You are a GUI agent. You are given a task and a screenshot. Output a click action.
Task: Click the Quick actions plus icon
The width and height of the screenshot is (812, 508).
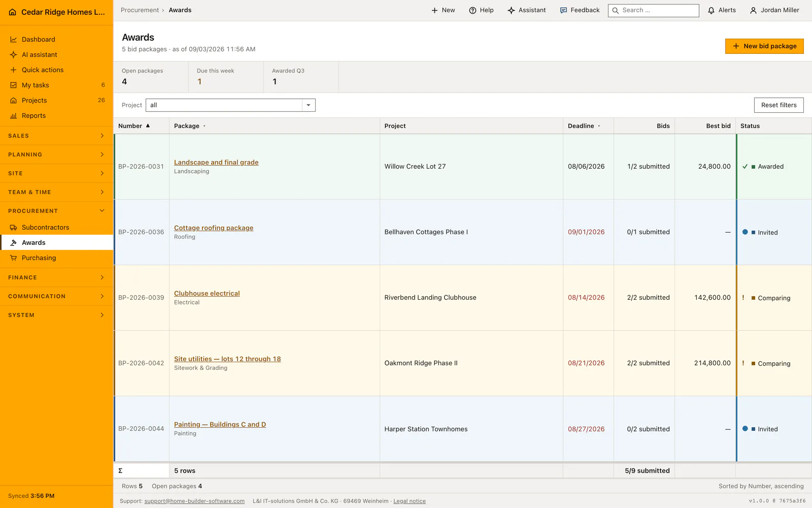point(14,70)
